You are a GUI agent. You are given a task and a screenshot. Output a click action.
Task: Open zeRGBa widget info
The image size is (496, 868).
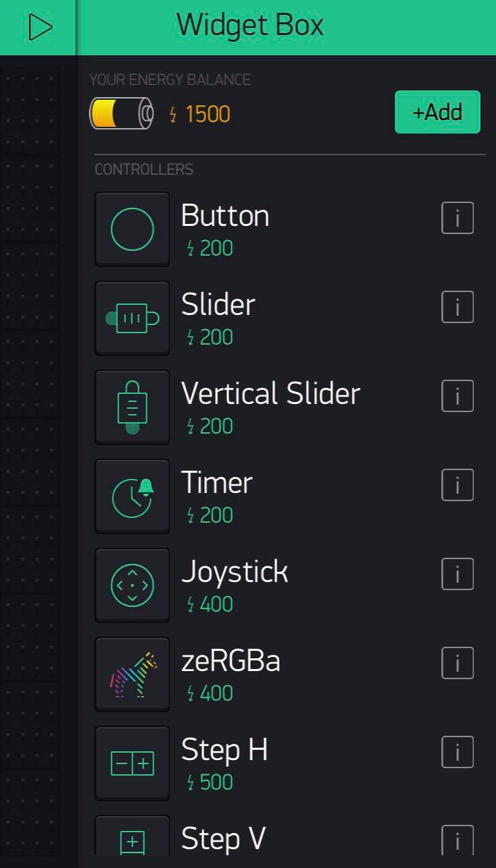coord(458,663)
